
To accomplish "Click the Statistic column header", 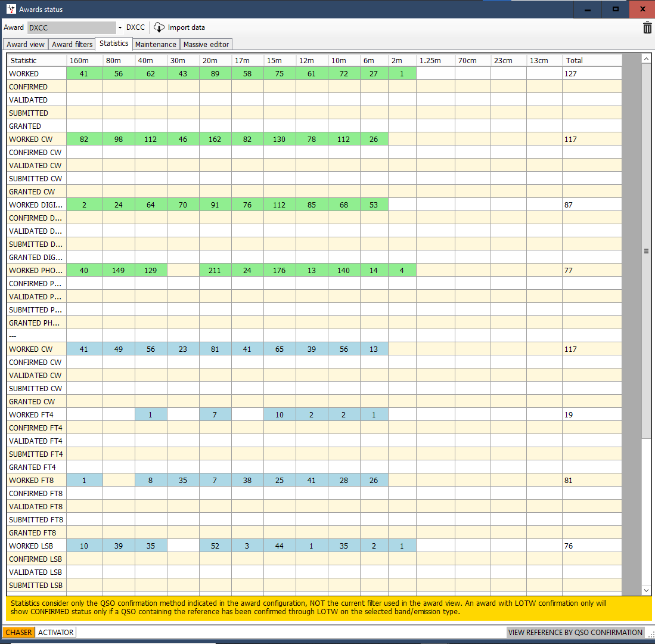I will click(37, 61).
